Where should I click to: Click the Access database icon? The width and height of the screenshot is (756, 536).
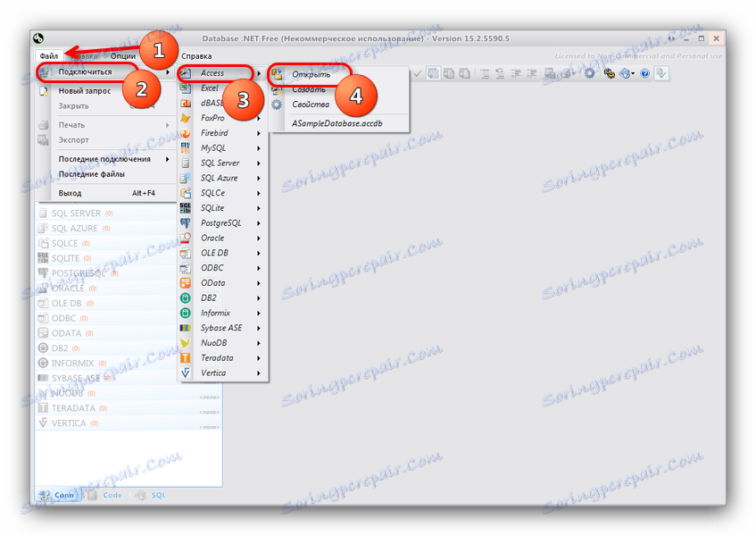pos(185,73)
